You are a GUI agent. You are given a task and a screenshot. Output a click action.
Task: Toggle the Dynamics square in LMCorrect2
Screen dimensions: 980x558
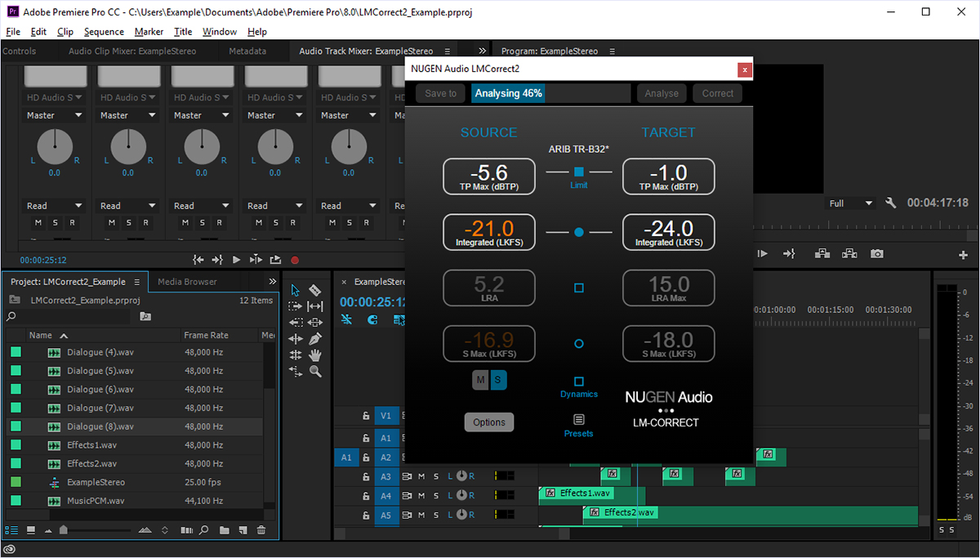[x=579, y=382]
